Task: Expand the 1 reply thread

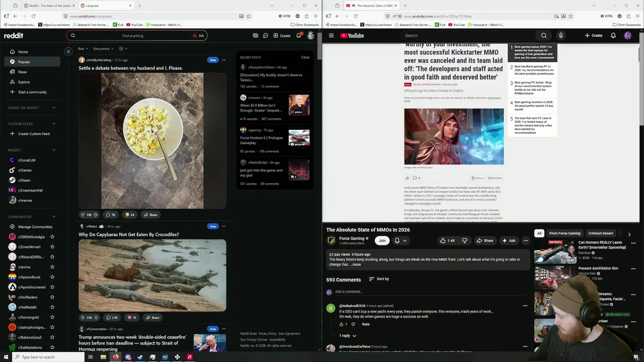Action: click(x=348, y=335)
